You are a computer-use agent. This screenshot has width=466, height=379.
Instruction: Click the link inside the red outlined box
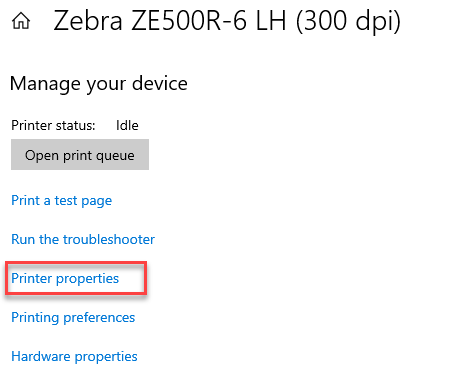click(65, 278)
